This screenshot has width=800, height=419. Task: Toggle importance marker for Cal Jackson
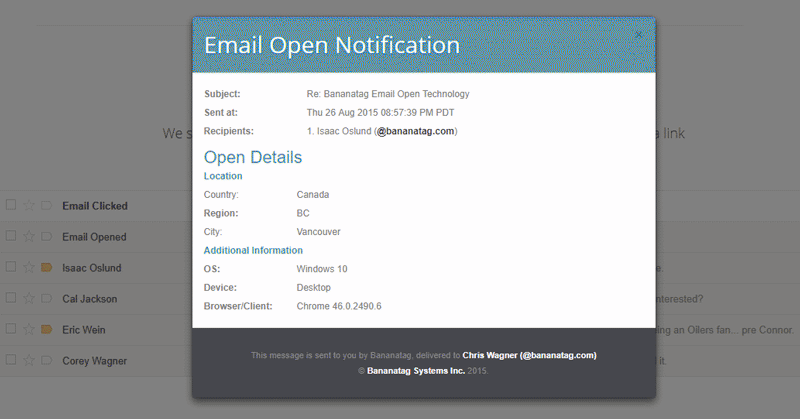coord(46,299)
